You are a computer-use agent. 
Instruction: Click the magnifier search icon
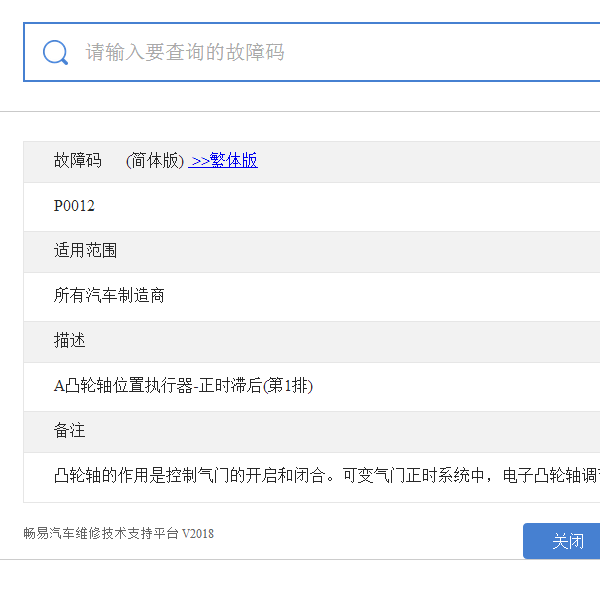click(55, 52)
